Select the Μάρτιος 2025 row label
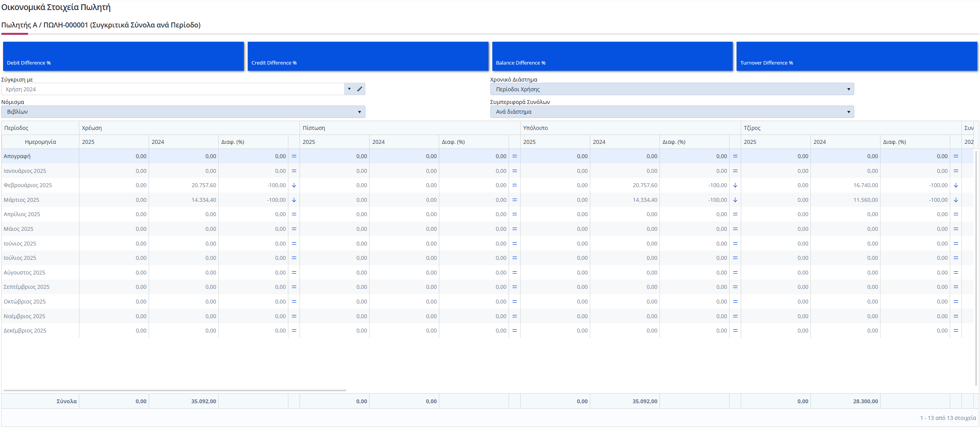The height and width of the screenshot is (428, 980). (x=21, y=200)
